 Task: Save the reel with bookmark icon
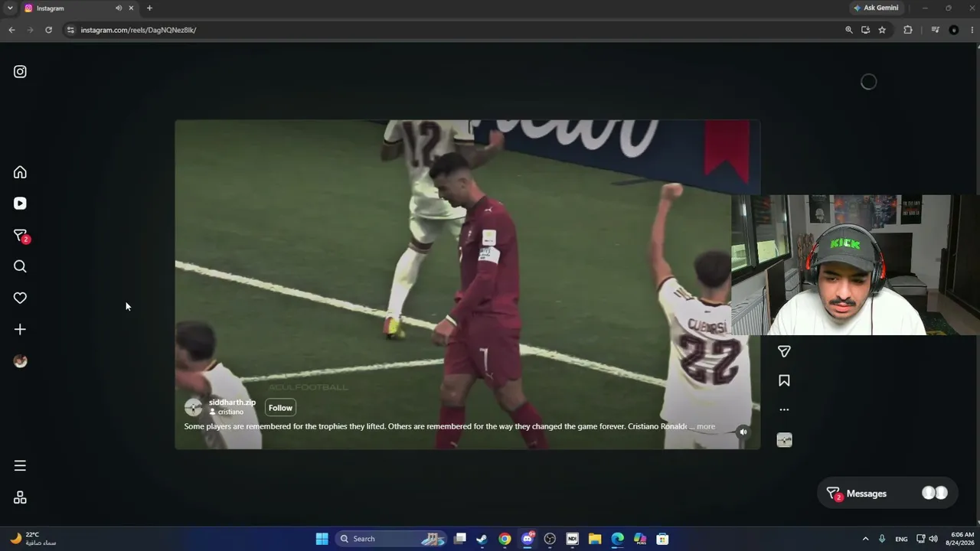tap(784, 380)
